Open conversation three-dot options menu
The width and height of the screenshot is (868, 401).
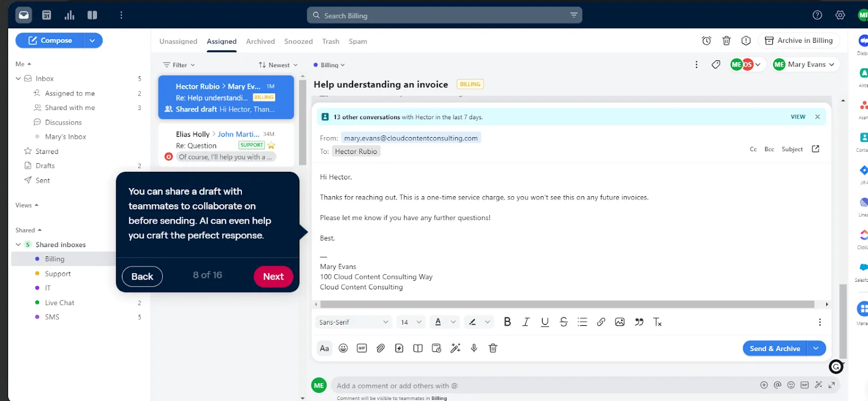tap(697, 64)
